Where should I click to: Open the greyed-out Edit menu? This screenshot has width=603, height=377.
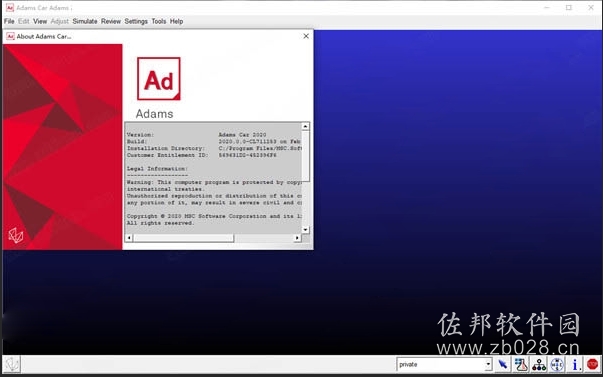tap(23, 21)
